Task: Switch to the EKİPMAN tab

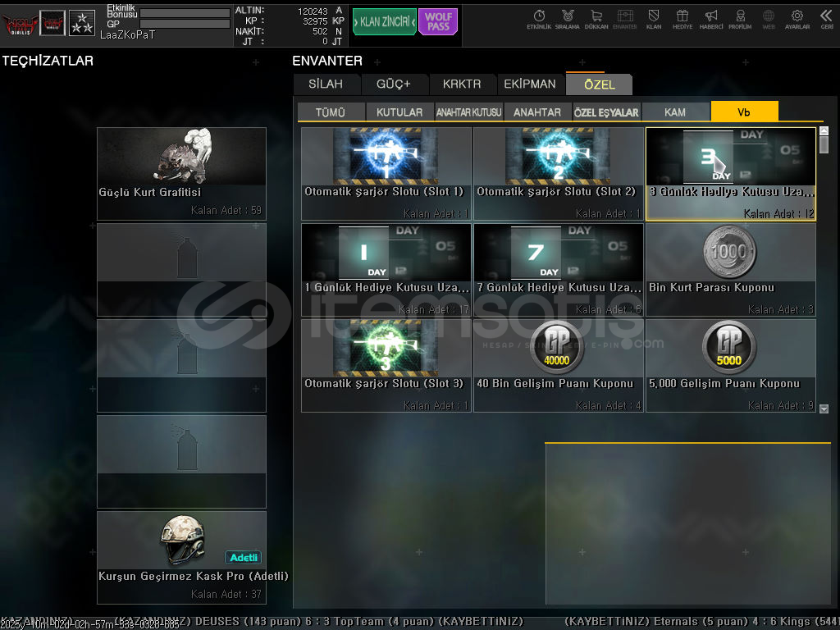Action: (530, 84)
